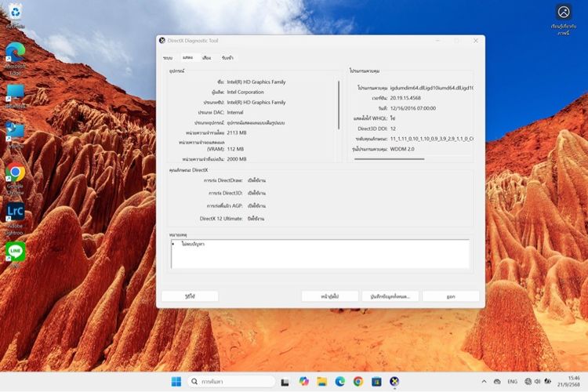This screenshot has height=392, width=588.
Task: Open the Google Chrome desktop shortcut
Action: (x=15, y=173)
